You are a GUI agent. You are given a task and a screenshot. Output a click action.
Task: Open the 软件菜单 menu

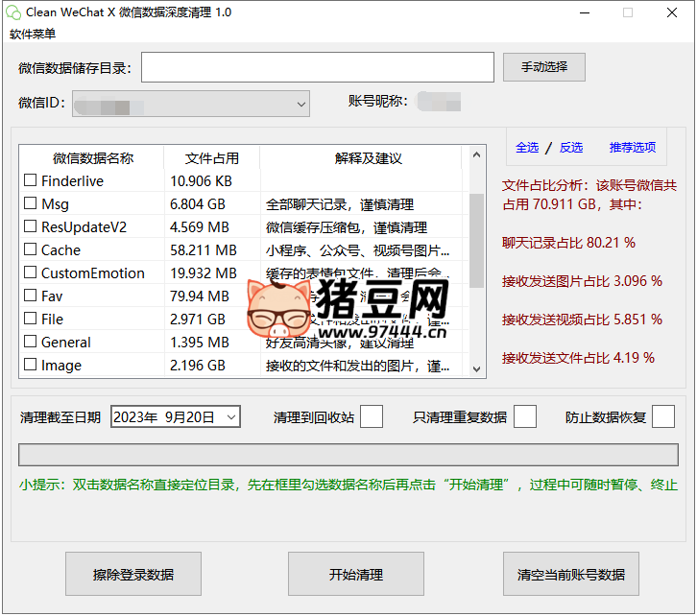pos(33,34)
